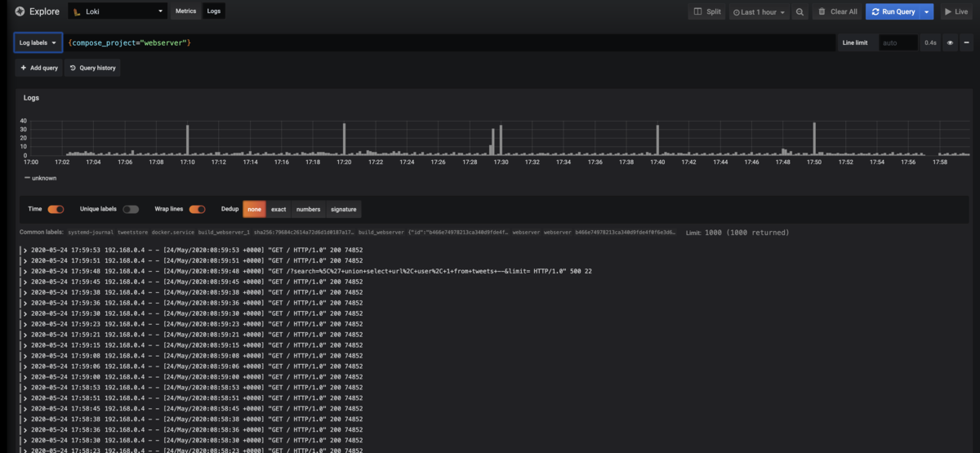Click the 0.4s query time badge
980x453 pixels.
pos(930,42)
